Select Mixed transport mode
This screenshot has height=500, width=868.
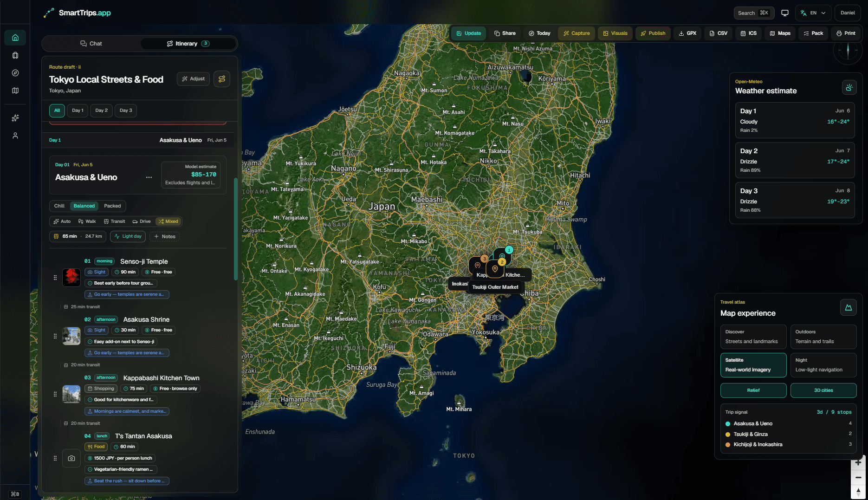pos(168,221)
